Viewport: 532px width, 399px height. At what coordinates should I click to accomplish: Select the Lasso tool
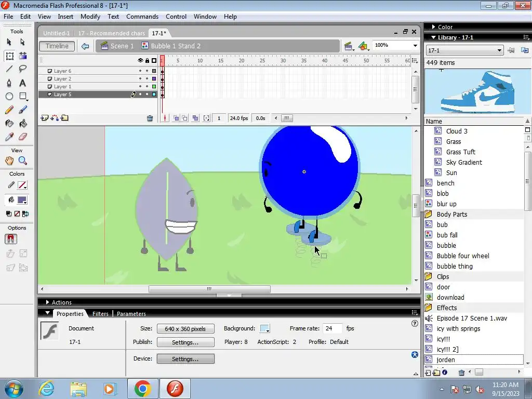(x=23, y=69)
